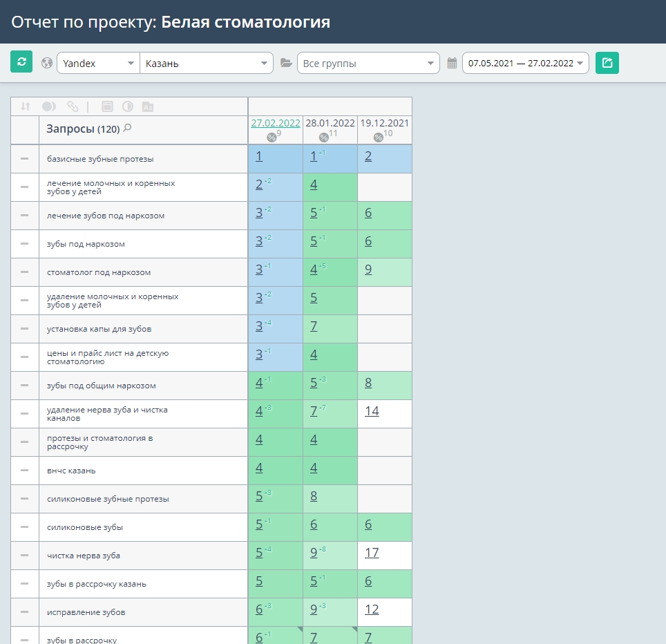Open position 14 for удаление нерва зуба
The width and height of the screenshot is (666, 644).
372,411
